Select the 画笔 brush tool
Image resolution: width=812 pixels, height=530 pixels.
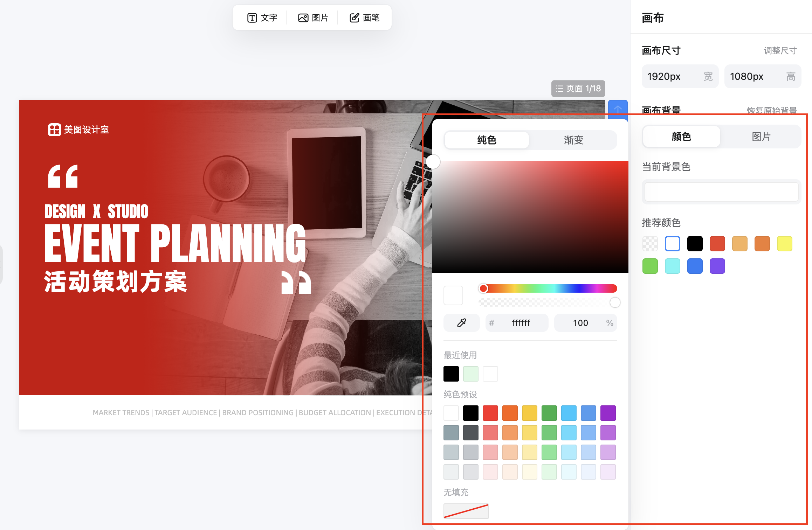click(364, 18)
